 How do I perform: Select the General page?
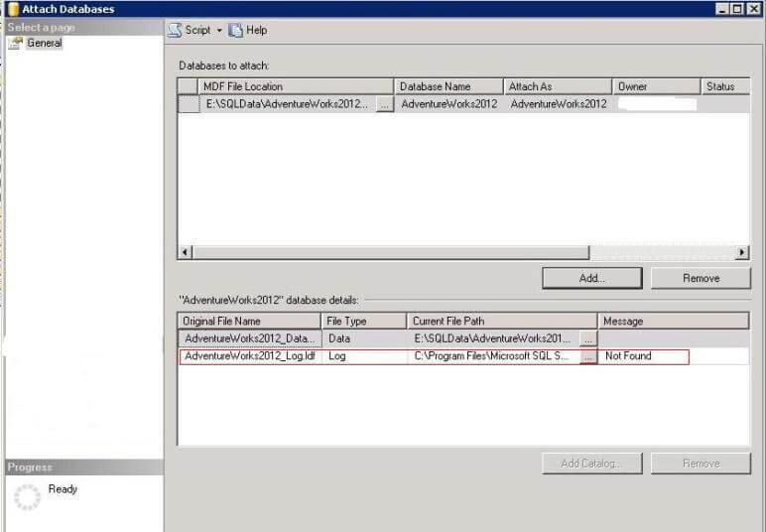[45, 43]
